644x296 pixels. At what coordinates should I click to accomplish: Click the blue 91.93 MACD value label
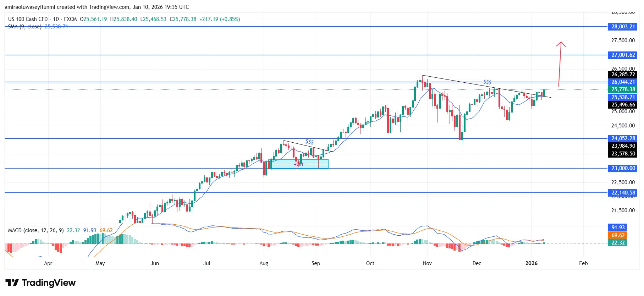(618, 228)
